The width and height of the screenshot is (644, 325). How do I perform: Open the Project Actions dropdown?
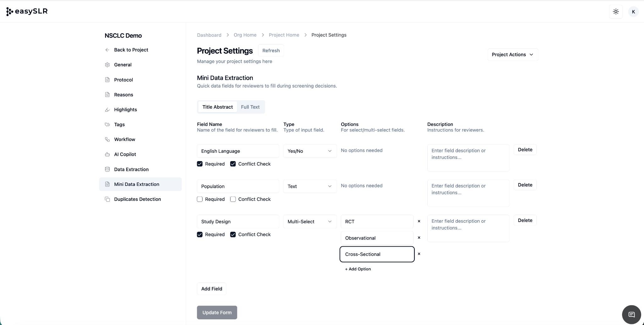click(x=513, y=55)
